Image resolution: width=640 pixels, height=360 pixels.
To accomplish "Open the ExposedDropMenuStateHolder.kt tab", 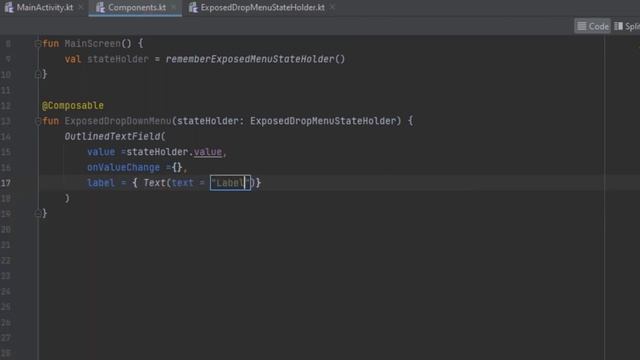I will 261,7.
